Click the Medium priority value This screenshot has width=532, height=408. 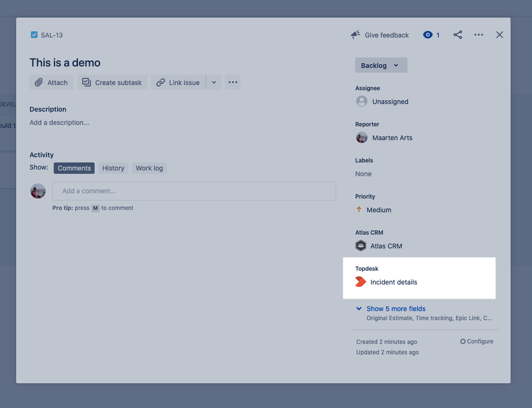(379, 210)
